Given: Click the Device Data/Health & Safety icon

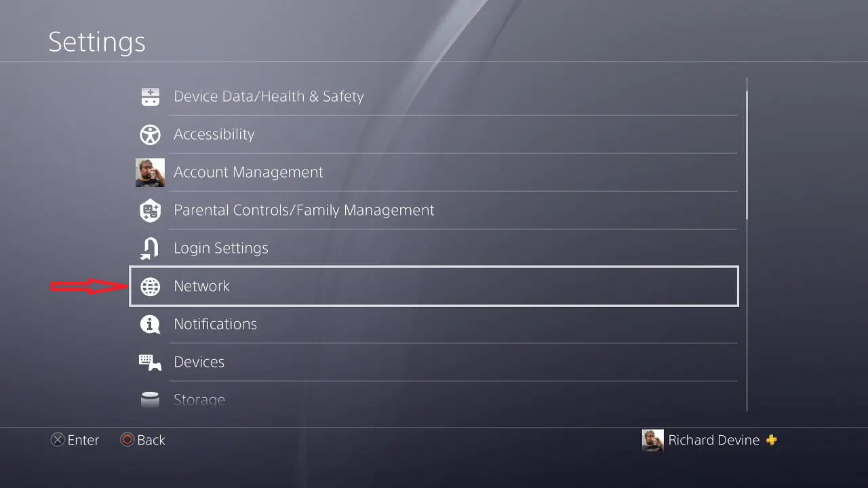Looking at the screenshot, I should 150,96.
